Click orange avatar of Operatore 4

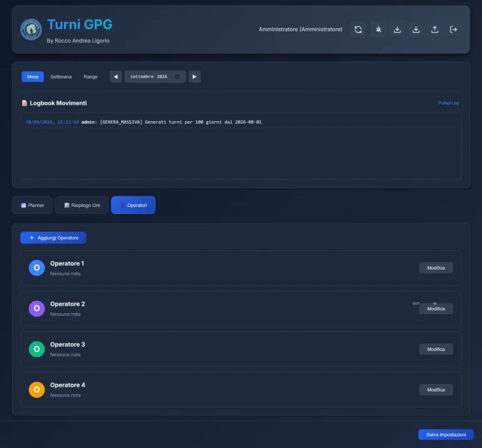37,390
